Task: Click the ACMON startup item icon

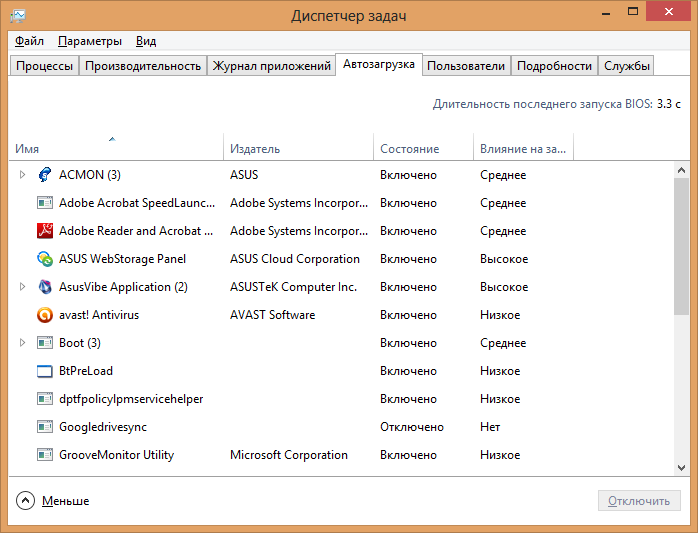Action: pos(45,175)
